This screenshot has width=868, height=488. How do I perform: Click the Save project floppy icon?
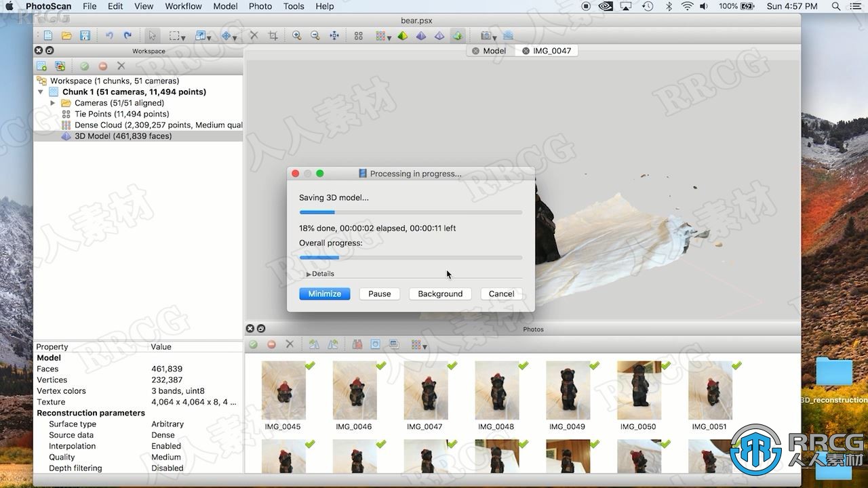click(85, 35)
